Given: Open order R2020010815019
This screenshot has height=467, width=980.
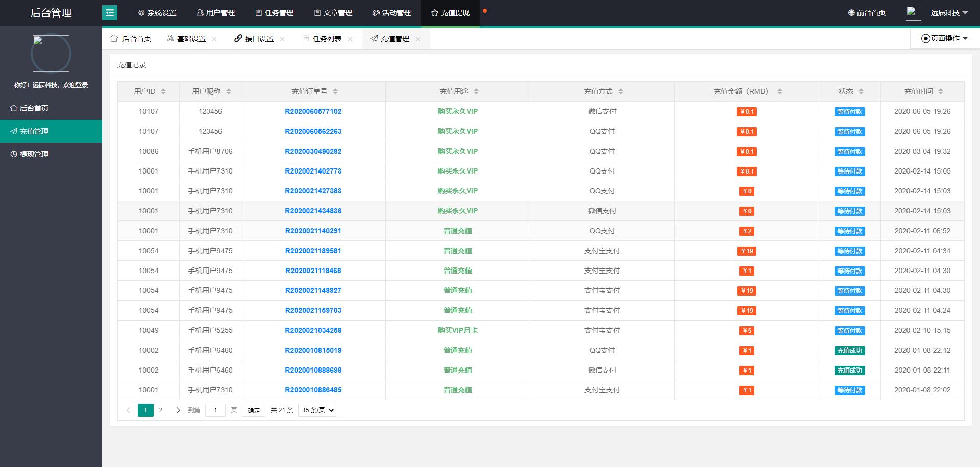Looking at the screenshot, I should tap(313, 350).
